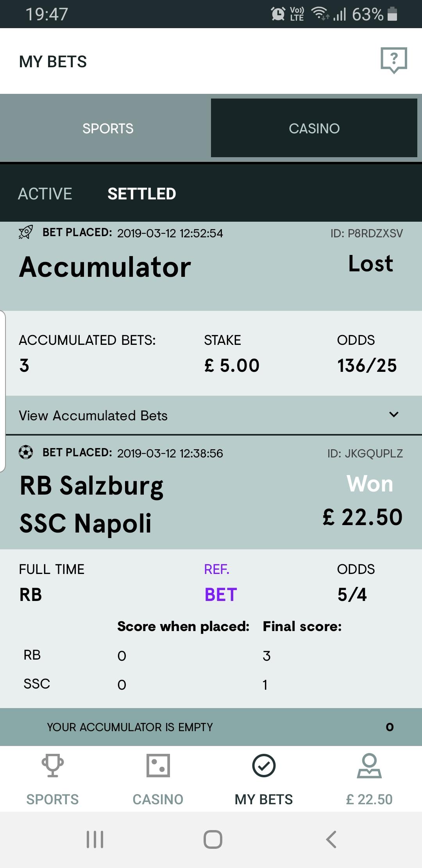The image size is (422, 868).
Task: Open the help chat question-mark icon
Action: (394, 60)
